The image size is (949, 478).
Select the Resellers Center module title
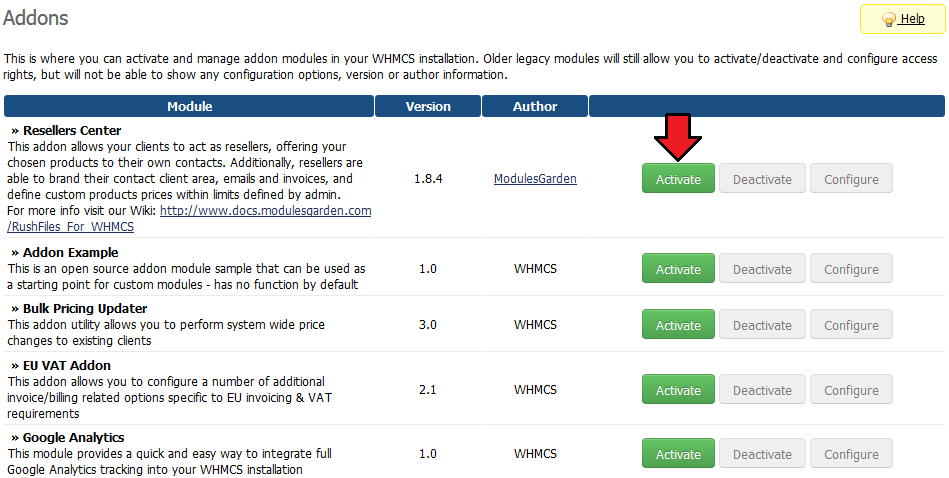coord(71,130)
